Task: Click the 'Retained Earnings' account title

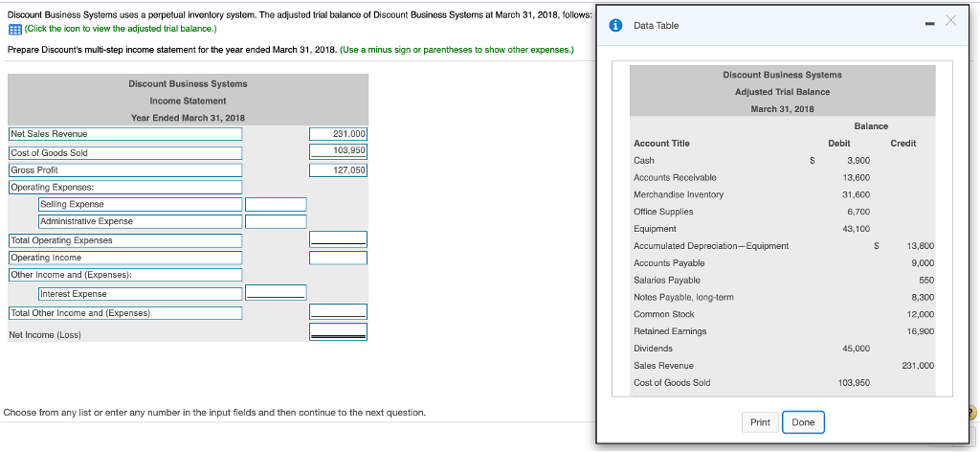Action: pyautogui.click(x=670, y=331)
